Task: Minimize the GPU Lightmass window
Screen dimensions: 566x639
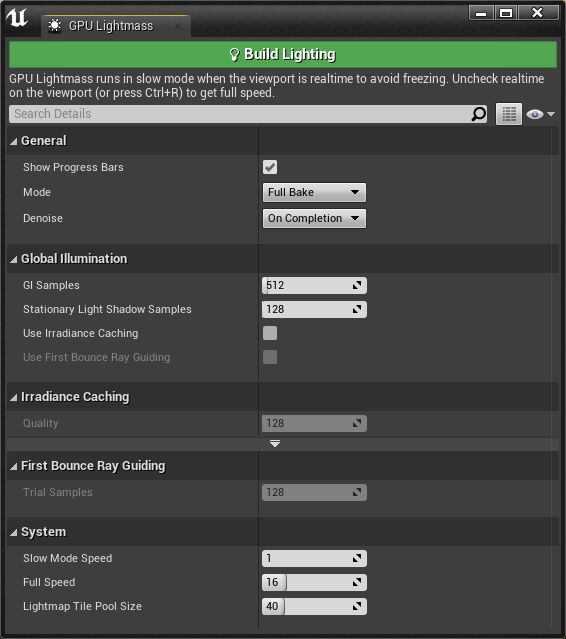Action: tap(481, 13)
